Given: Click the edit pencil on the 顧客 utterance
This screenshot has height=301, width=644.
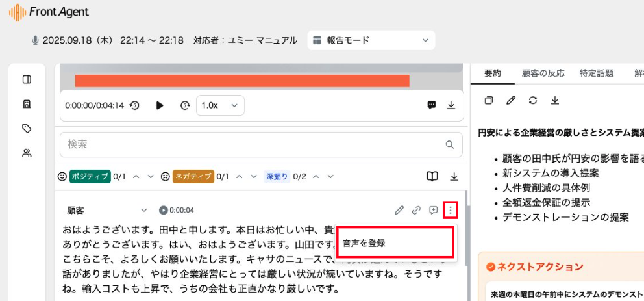Looking at the screenshot, I should 399,210.
